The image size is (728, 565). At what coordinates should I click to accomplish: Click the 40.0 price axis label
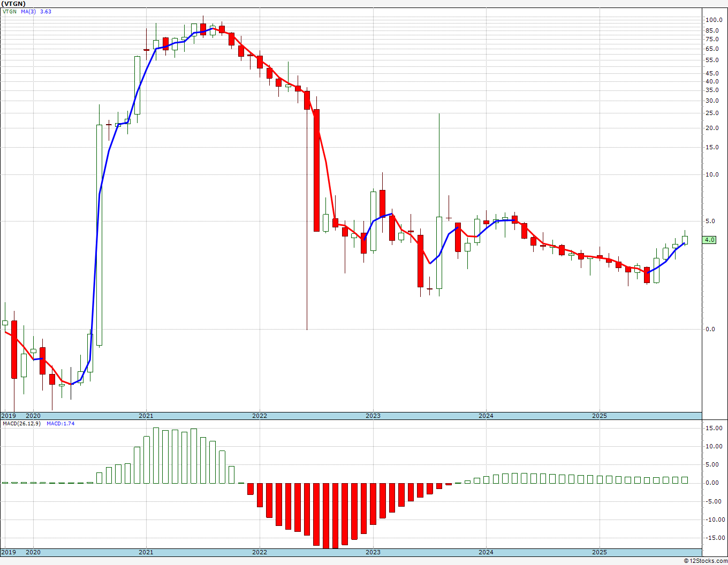[x=711, y=81]
